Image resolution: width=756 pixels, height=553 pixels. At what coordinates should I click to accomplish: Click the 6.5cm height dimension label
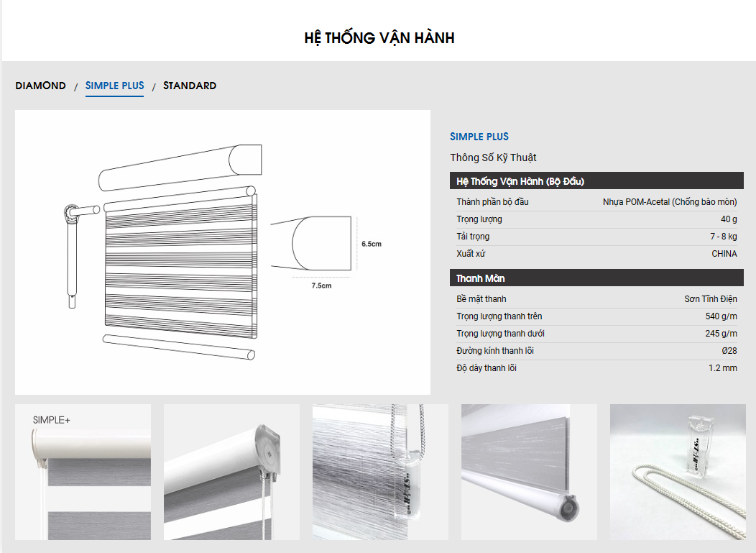point(371,244)
